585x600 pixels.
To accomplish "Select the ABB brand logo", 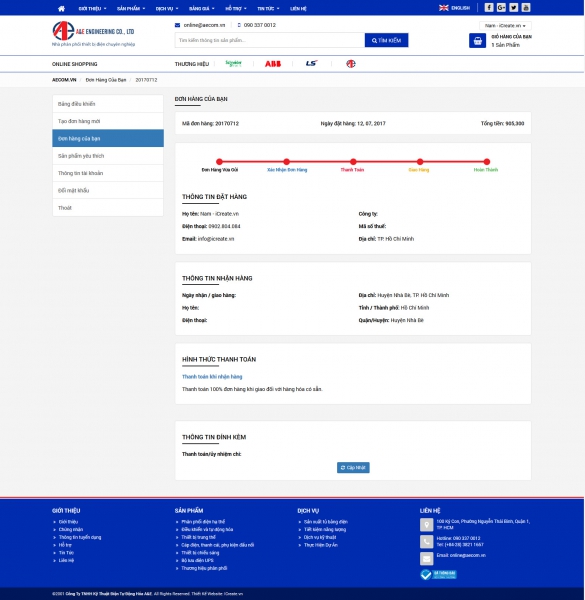I will pos(273,64).
